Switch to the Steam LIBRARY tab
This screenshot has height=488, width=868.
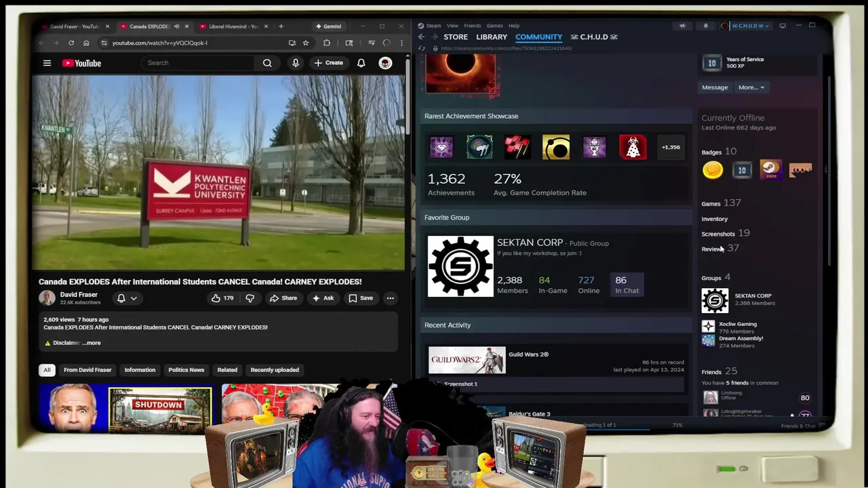pos(492,37)
